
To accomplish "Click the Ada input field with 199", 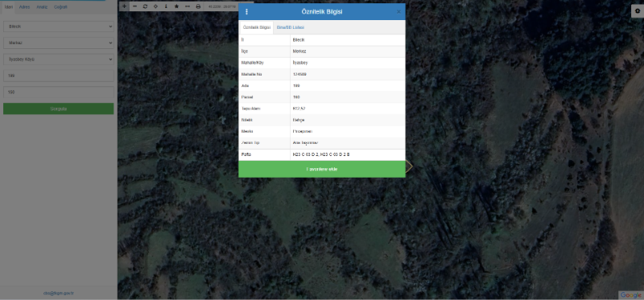I will click(58, 76).
